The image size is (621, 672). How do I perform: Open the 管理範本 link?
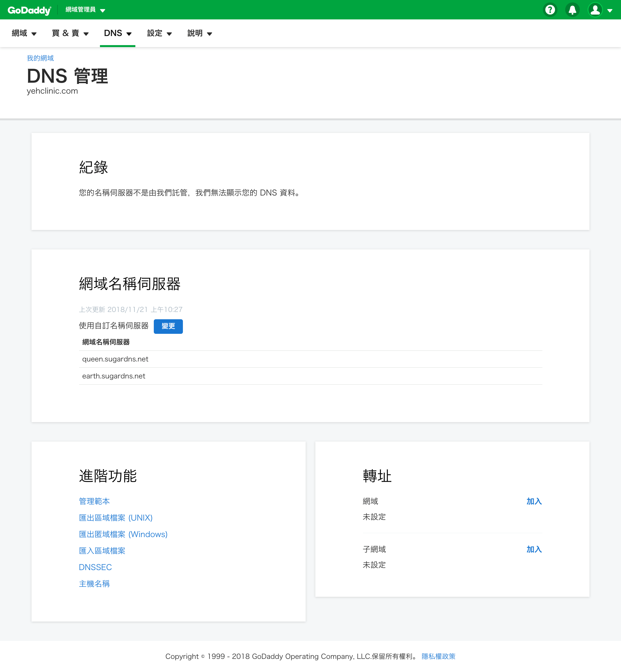pos(94,501)
